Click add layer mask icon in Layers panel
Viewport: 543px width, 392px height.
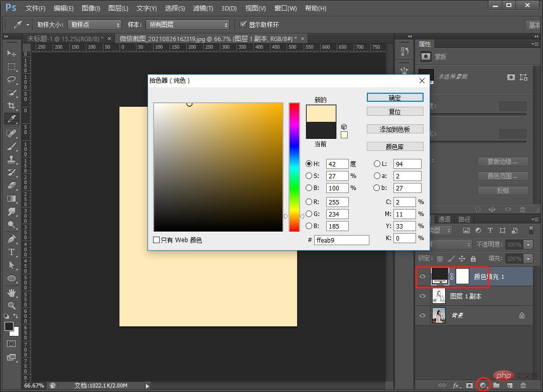point(469,385)
